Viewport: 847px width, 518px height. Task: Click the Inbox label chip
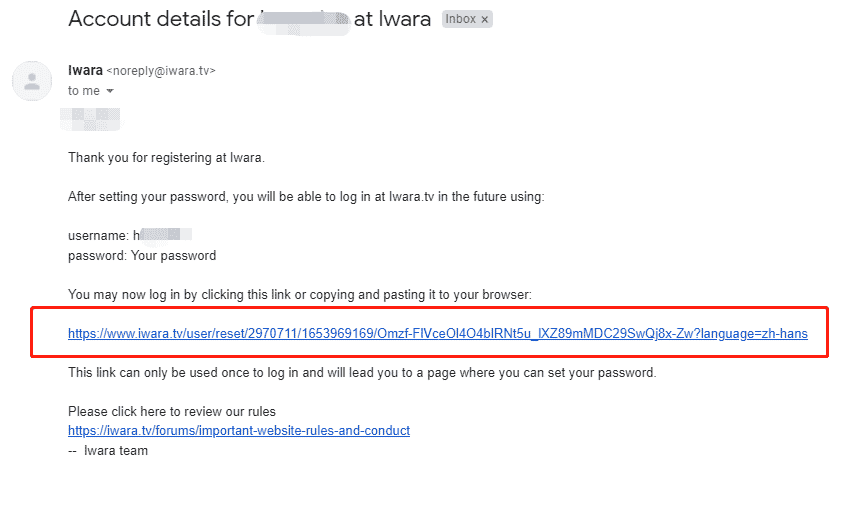tap(467, 19)
